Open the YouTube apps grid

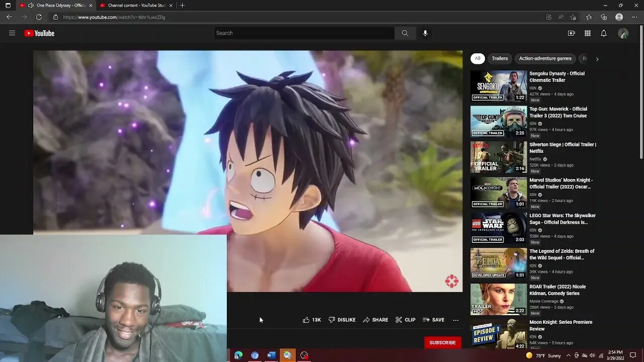[x=588, y=33]
